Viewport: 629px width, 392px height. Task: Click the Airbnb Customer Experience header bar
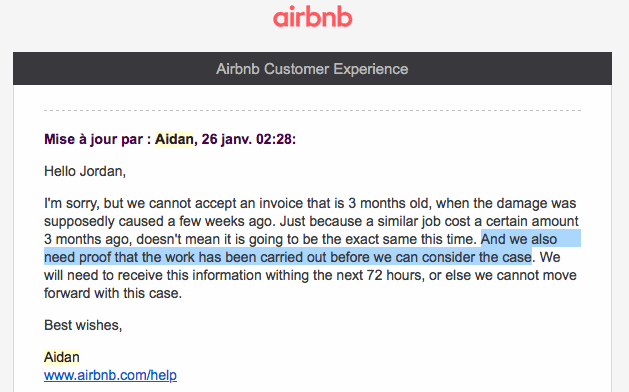coord(312,69)
